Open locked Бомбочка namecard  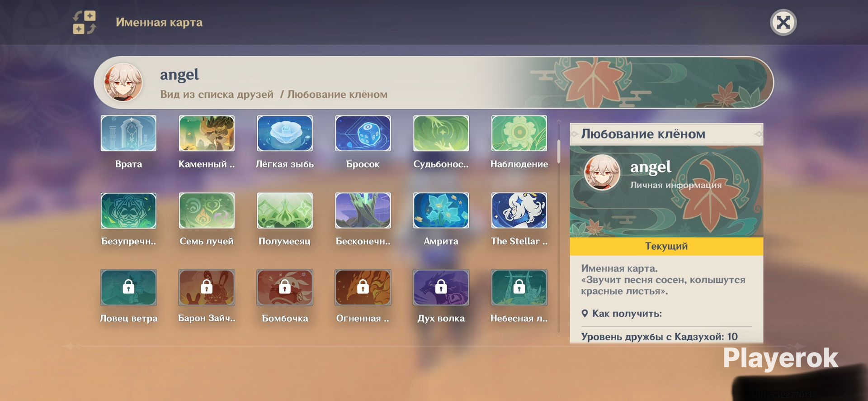285,287
